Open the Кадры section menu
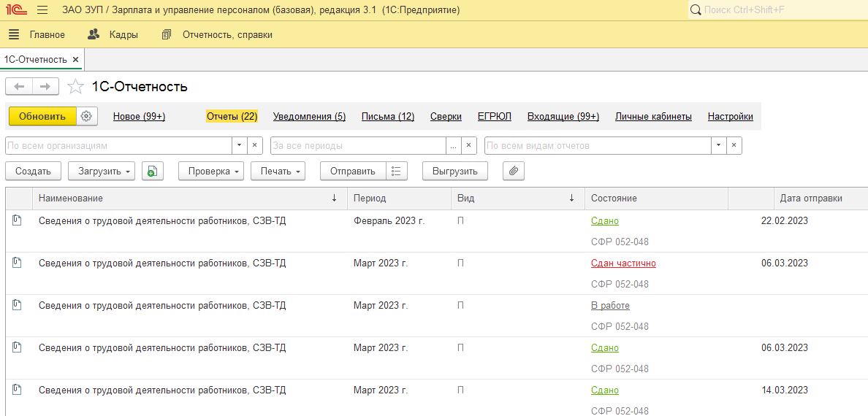 coord(113,34)
